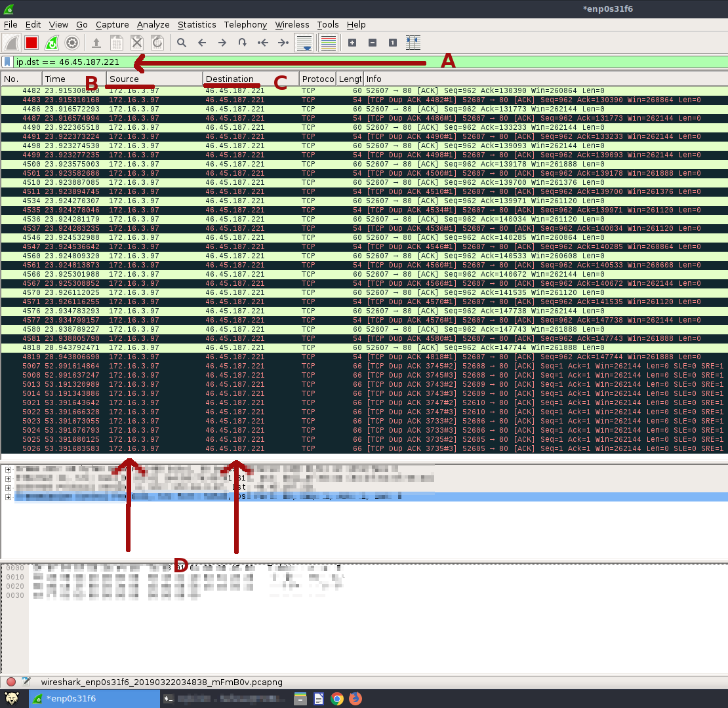Image resolution: width=728 pixels, height=708 pixels.
Task: Open capture file properties icon in status bar
Action: pyautogui.click(x=26, y=682)
